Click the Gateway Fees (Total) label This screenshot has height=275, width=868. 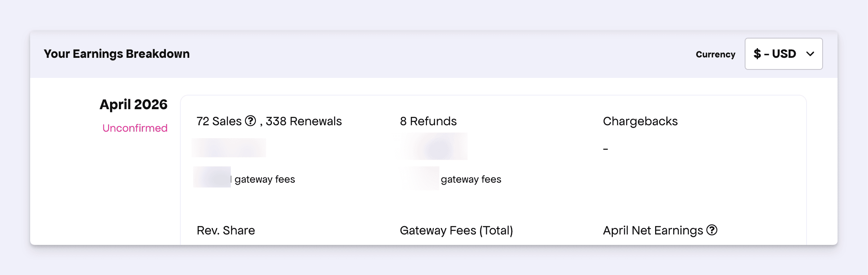(456, 230)
